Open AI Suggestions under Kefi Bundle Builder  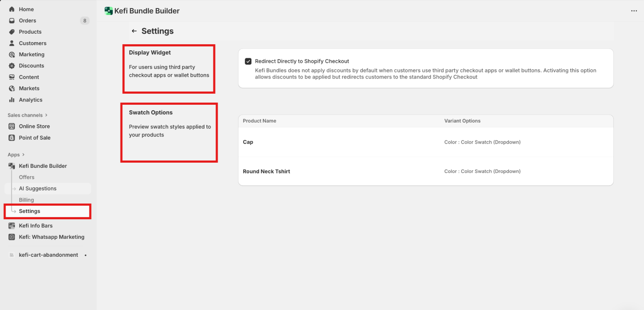[x=37, y=189]
